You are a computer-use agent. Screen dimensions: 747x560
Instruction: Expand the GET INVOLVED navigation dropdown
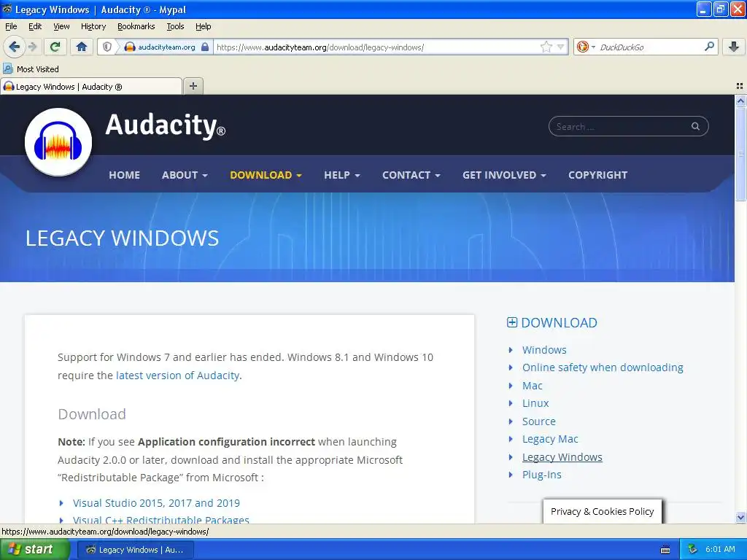(504, 175)
